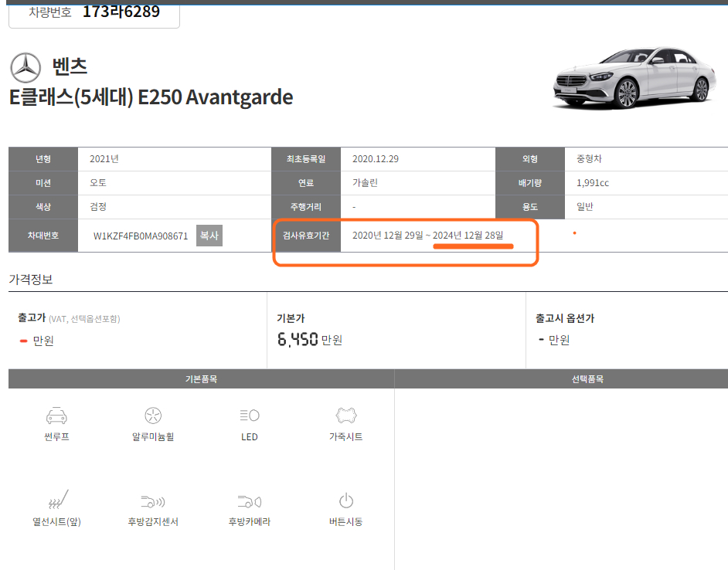
Task: Click the base price 6,450 만원
Action: click(310, 339)
